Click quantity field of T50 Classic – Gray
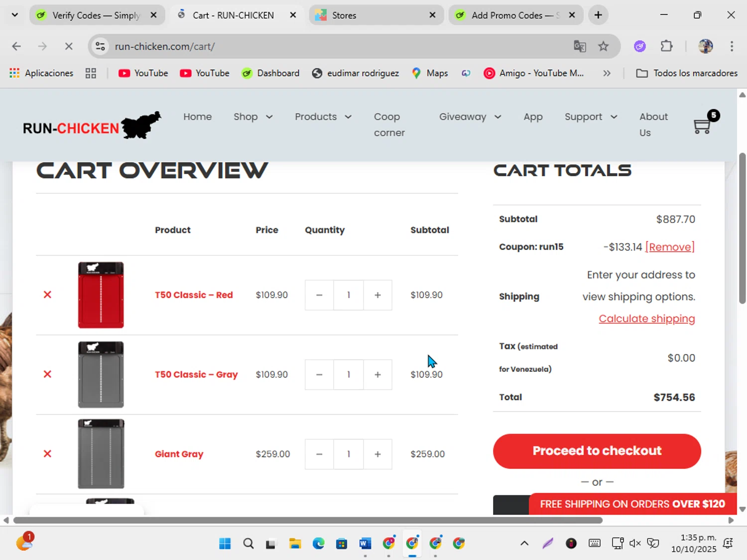 [349, 374]
